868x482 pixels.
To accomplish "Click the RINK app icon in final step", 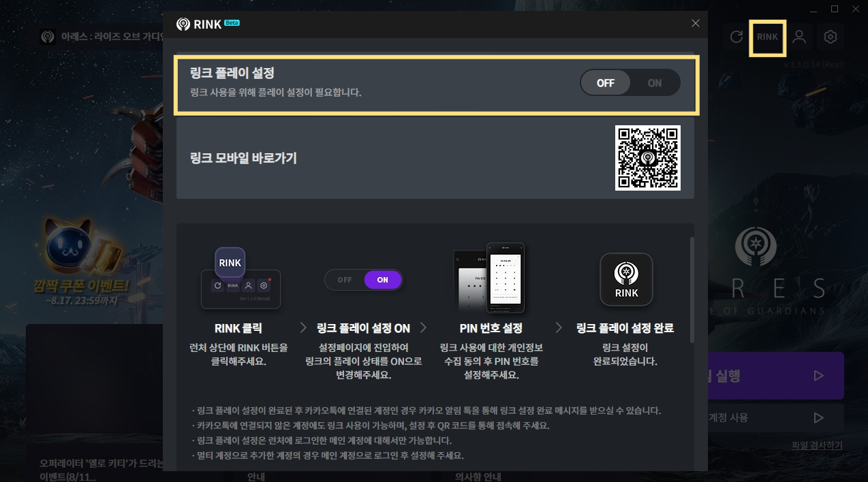I will point(626,279).
